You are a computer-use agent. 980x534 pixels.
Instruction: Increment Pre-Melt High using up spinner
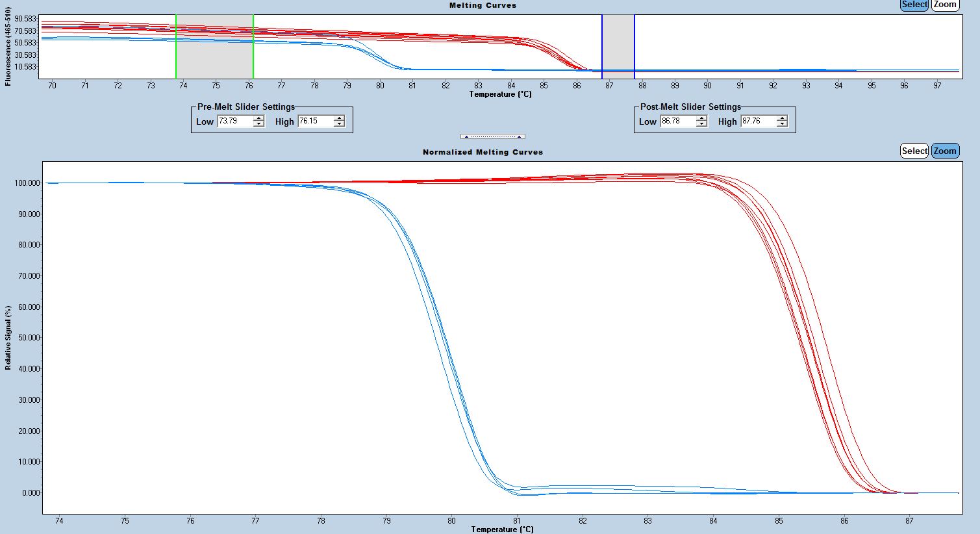338,118
